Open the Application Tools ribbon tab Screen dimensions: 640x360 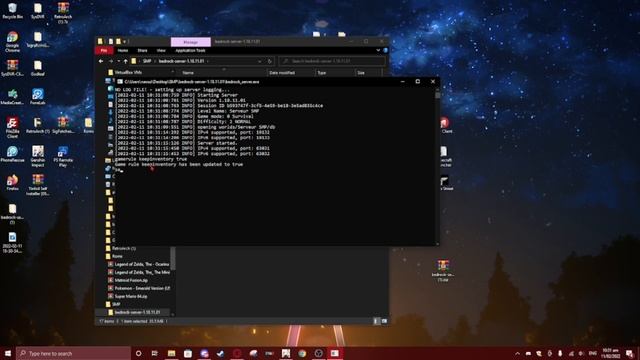(x=190, y=51)
